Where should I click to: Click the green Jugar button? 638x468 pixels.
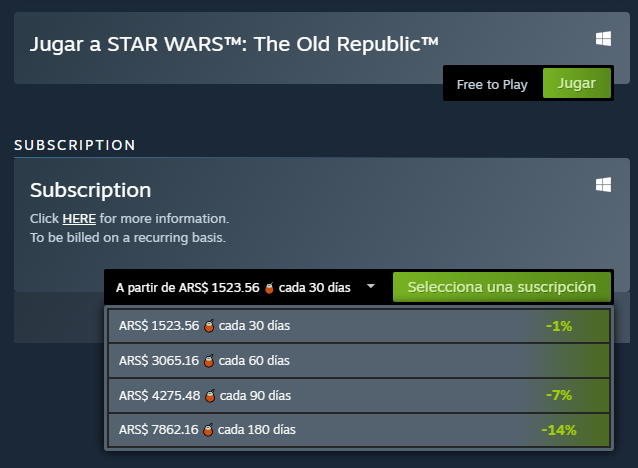coord(577,83)
